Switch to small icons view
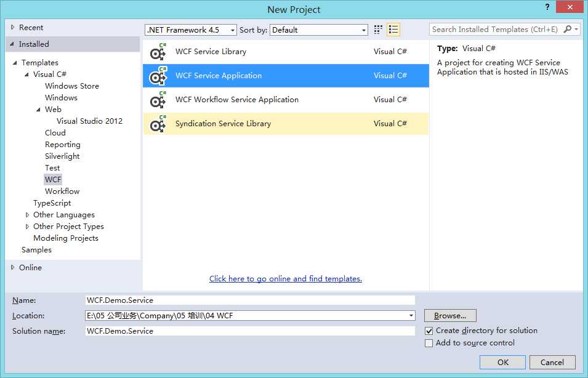 (378, 30)
